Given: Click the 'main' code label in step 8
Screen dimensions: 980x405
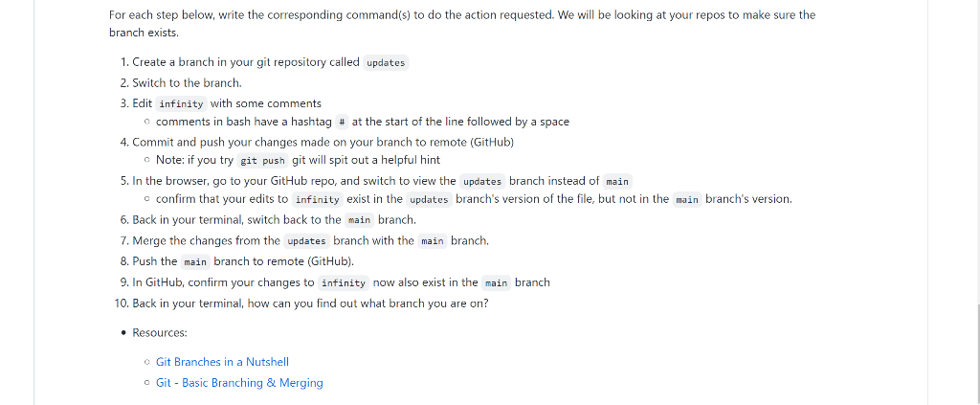Looking at the screenshot, I should 195,262.
